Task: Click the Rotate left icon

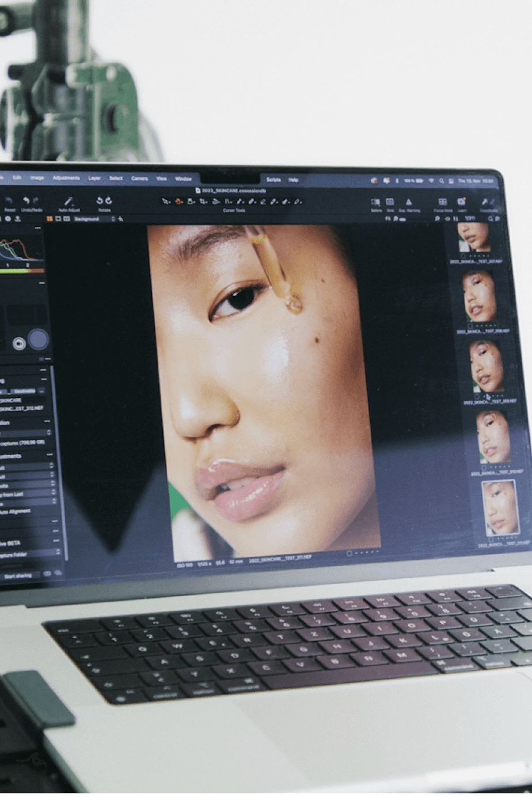Action: coord(100,200)
